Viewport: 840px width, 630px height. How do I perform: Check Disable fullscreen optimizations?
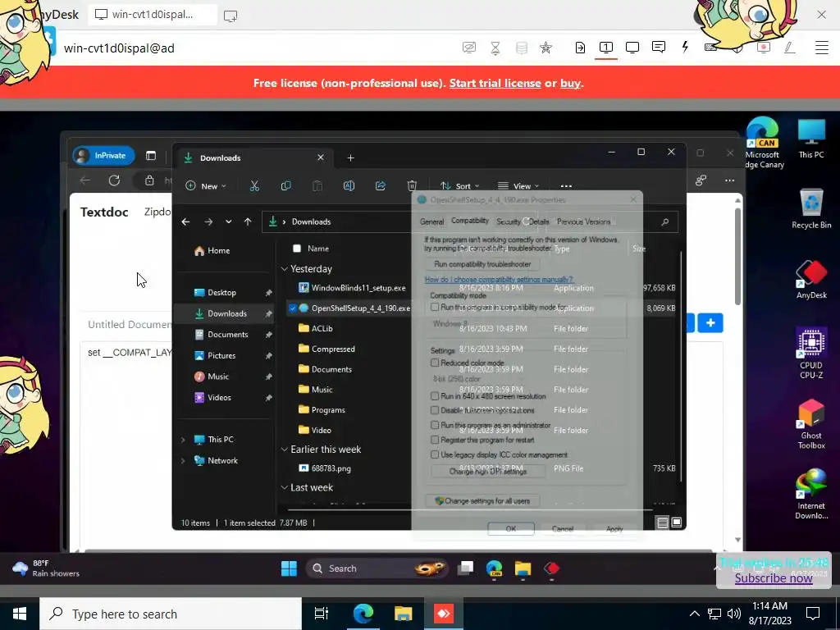[x=435, y=410]
